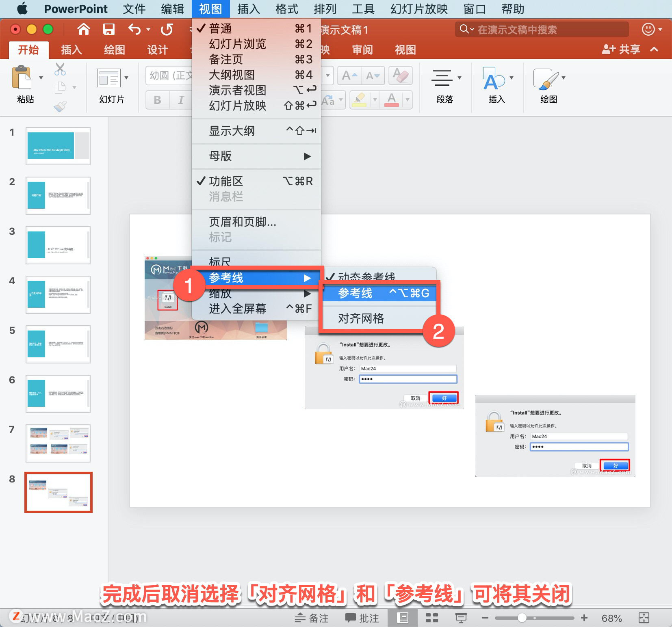Image resolution: width=672 pixels, height=627 pixels.
Task: Click the Home icon in title bar
Action: [x=83, y=29]
